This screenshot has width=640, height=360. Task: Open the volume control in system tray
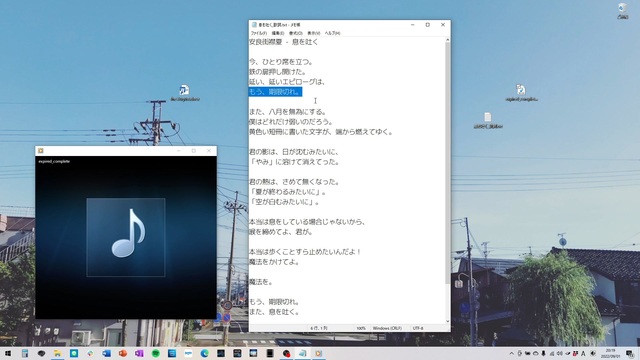(x=559, y=353)
